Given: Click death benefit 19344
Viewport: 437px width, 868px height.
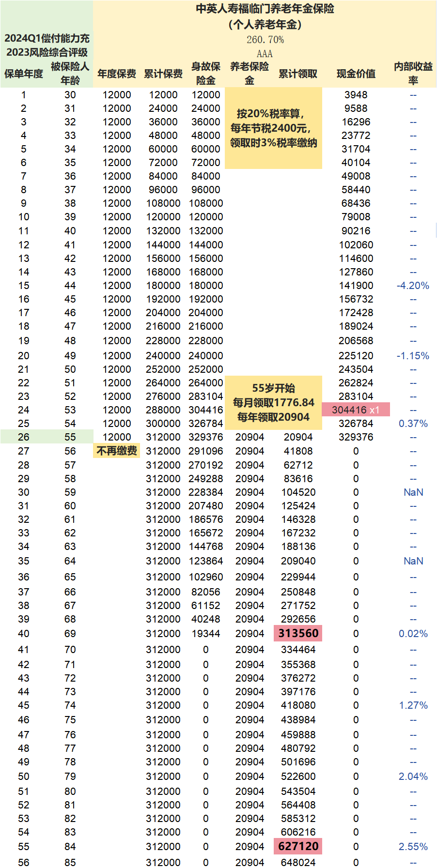Looking at the screenshot, I should [x=206, y=634].
